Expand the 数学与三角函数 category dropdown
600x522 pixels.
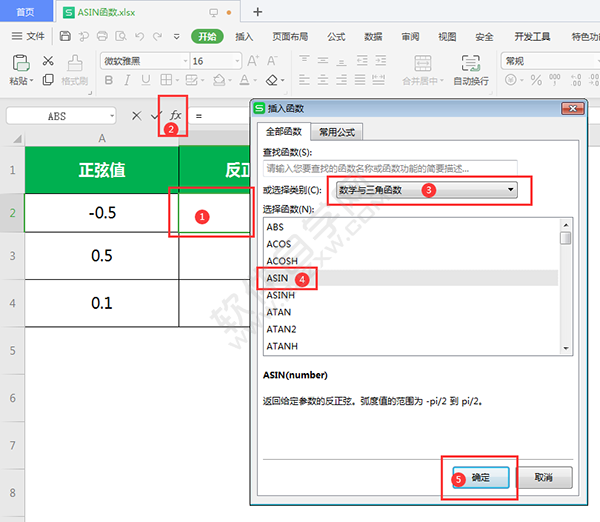(x=510, y=190)
